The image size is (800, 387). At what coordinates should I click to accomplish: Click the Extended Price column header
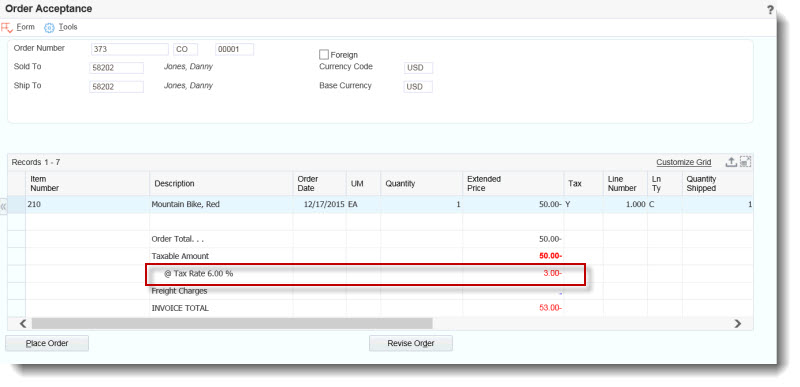(x=513, y=184)
